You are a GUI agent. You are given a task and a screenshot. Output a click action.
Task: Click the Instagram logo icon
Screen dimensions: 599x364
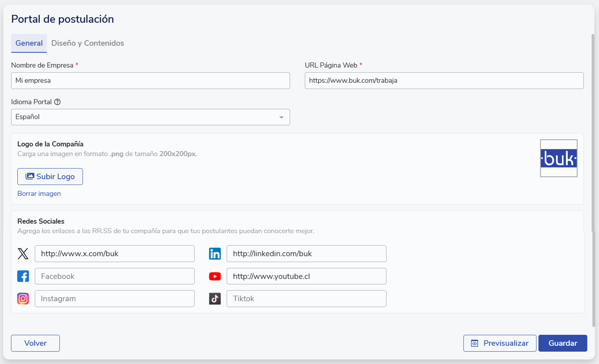[23, 299]
